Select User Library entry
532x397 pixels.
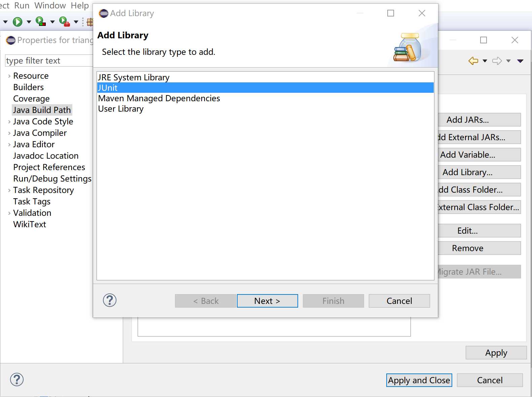(x=265, y=109)
